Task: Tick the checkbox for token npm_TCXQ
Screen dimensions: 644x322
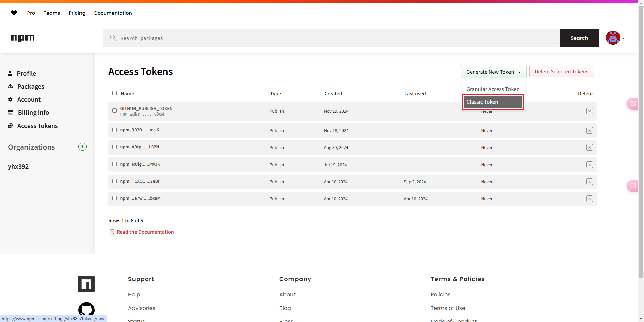Action: 114,181
